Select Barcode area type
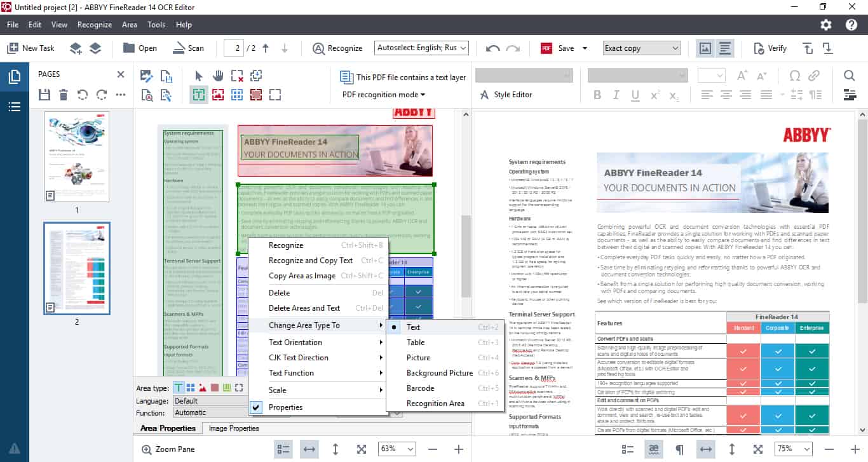 (445, 388)
